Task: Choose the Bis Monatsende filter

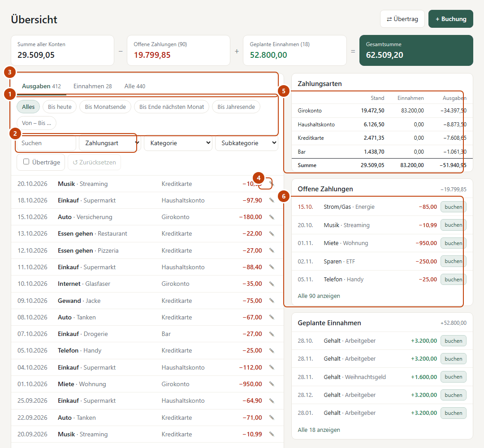Action: (x=105, y=107)
